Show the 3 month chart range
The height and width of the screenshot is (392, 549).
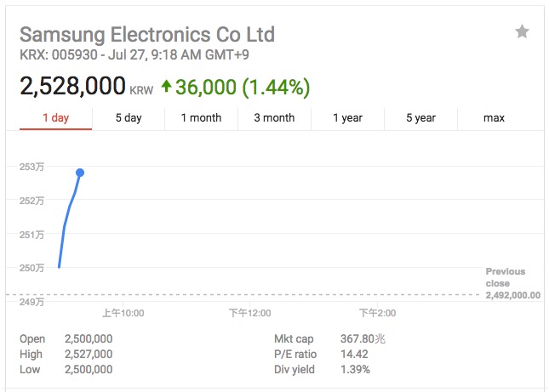pyautogui.click(x=274, y=118)
